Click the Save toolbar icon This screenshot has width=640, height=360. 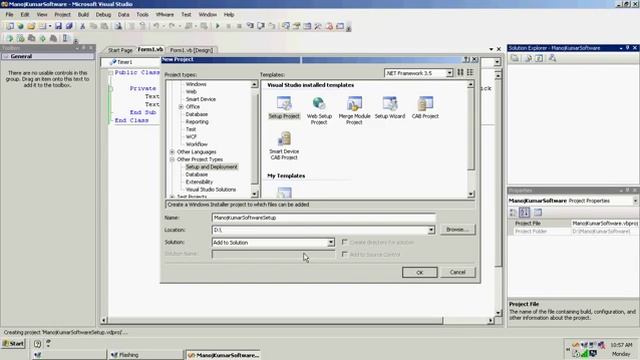(58, 26)
